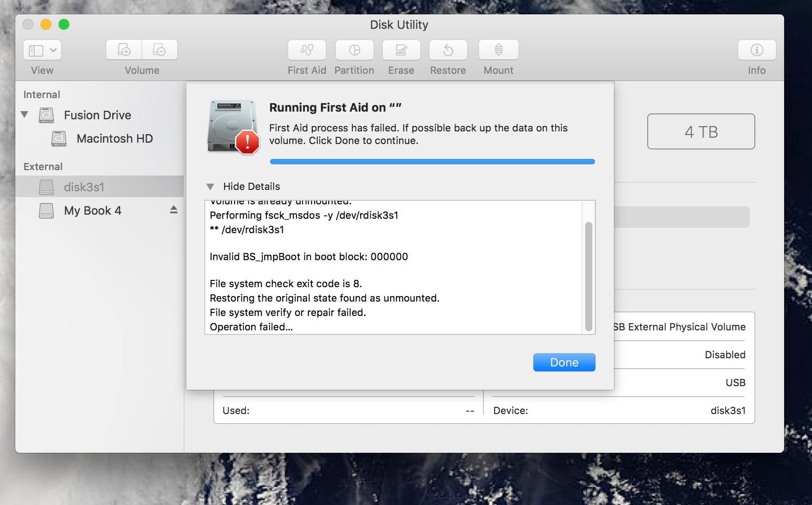Click 'Performing fsck_msdos -y /dev/rdisk3s1' line
Image resolution: width=812 pixels, height=505 pixels.
(x=304, y=216)
